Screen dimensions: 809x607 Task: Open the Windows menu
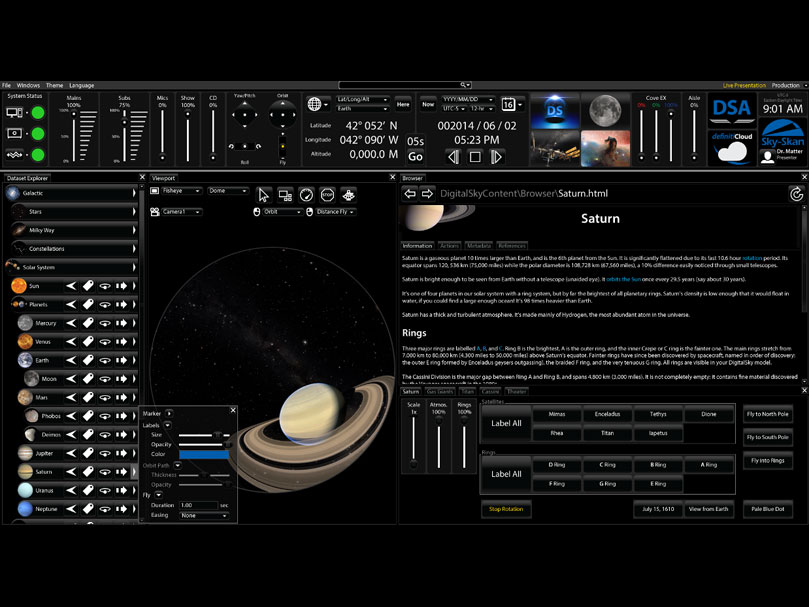pyautogui.click(x=28, y=85)
